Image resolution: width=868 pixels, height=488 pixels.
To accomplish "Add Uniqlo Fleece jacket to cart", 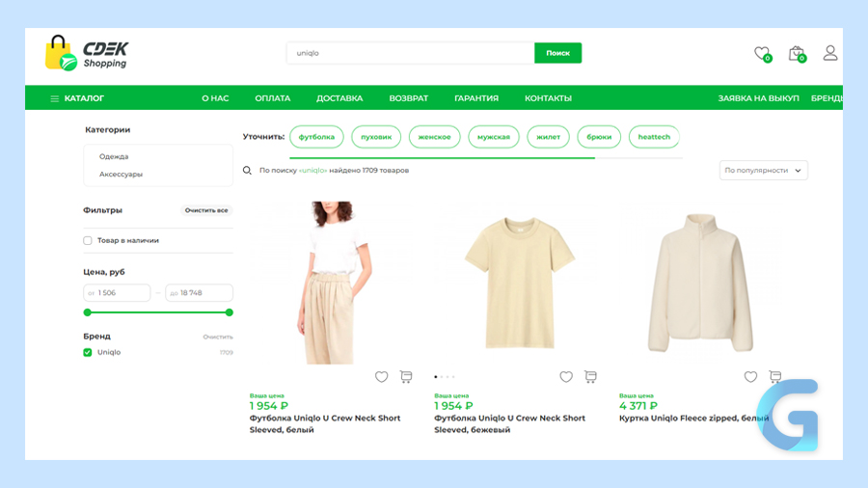I will (x=775, y=377).
